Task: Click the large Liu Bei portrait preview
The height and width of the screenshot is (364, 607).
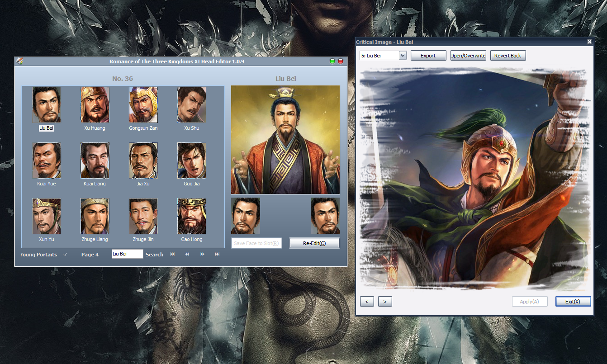Action: pos(285,140)
